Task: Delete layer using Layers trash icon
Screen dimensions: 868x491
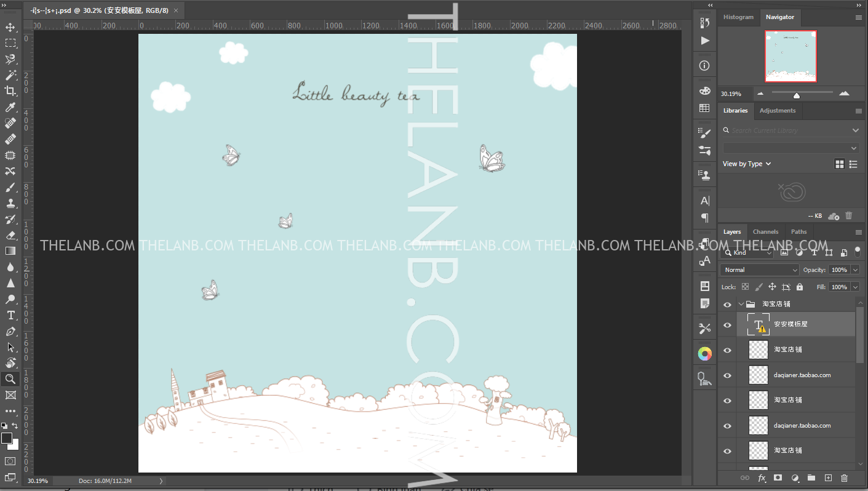Action: coord(844,478)
